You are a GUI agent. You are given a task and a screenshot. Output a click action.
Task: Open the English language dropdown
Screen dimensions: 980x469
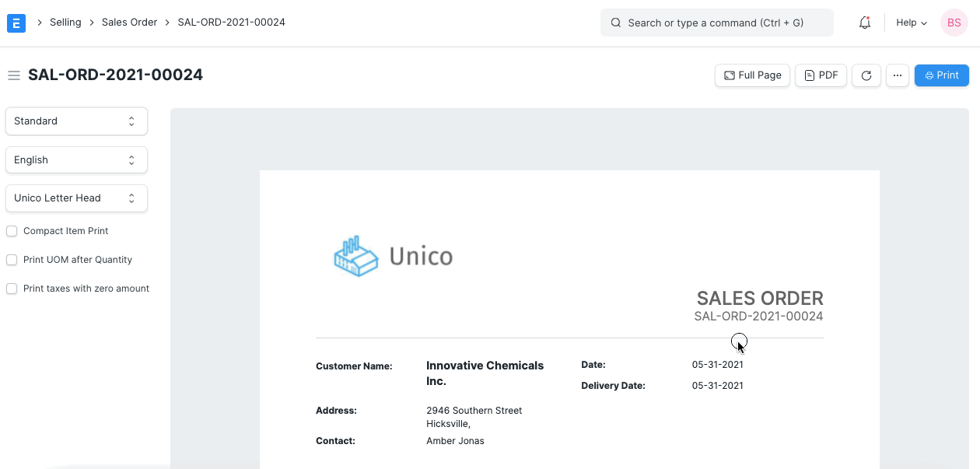[x=76, y=159]
